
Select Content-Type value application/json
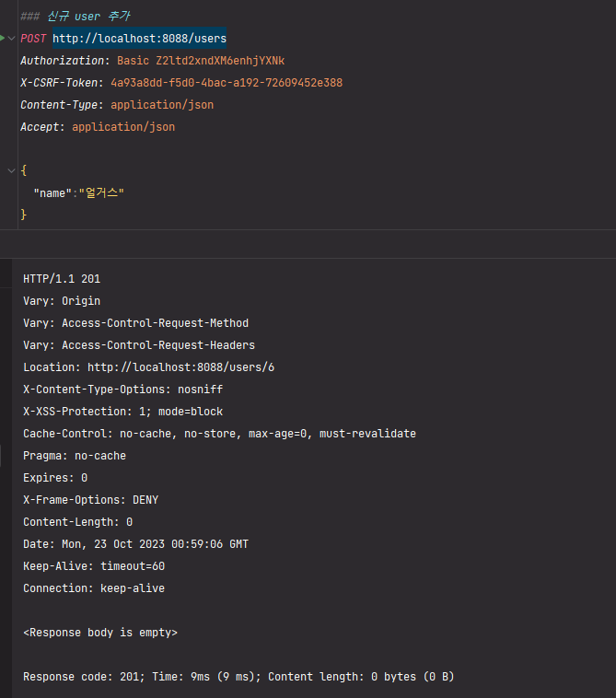(x=162, y=105)
